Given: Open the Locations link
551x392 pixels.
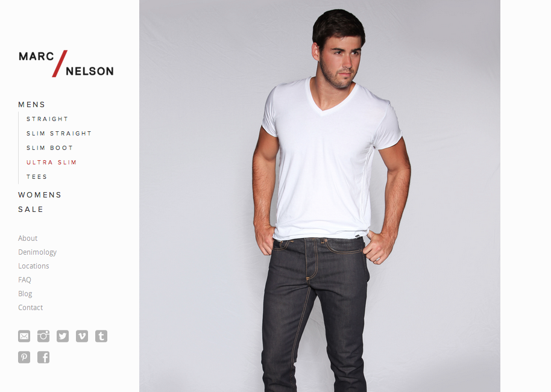Looking at the screenshot, I should [33, 266].
